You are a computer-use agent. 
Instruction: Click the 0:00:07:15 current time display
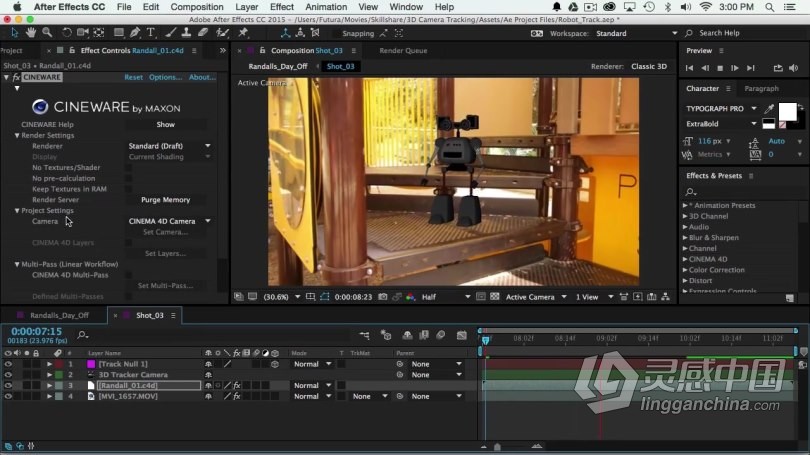point(36,332)
